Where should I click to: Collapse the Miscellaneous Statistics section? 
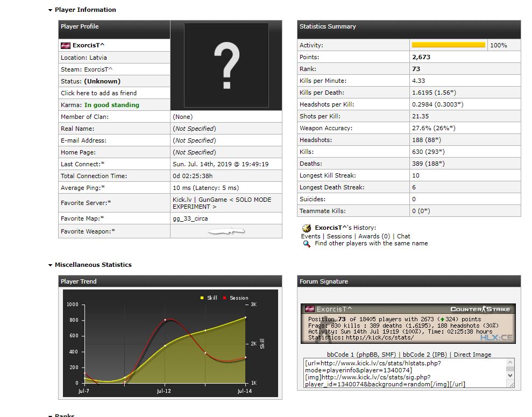pos(50,265)
